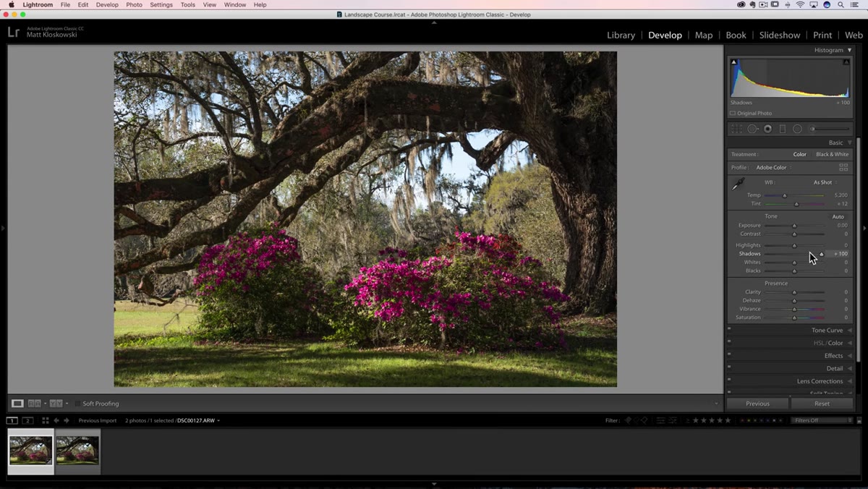Screen dimensions: 868x489
Task: Open the Apple menu
Action: [x=11, y=4]
